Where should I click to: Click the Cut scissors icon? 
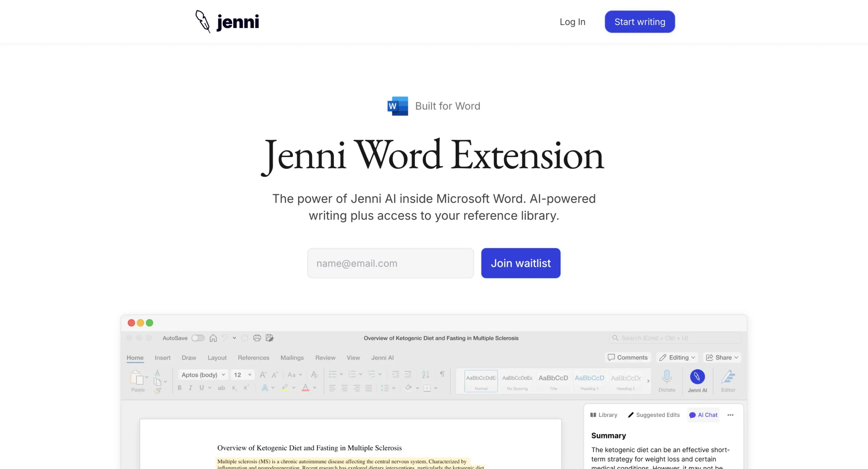pos(157,373)
